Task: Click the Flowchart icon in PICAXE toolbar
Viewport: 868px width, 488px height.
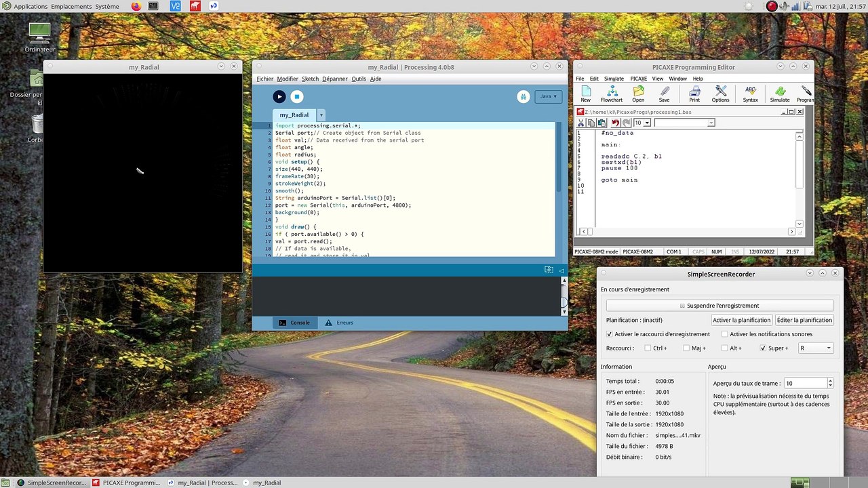Action: (x=611, y=94)
